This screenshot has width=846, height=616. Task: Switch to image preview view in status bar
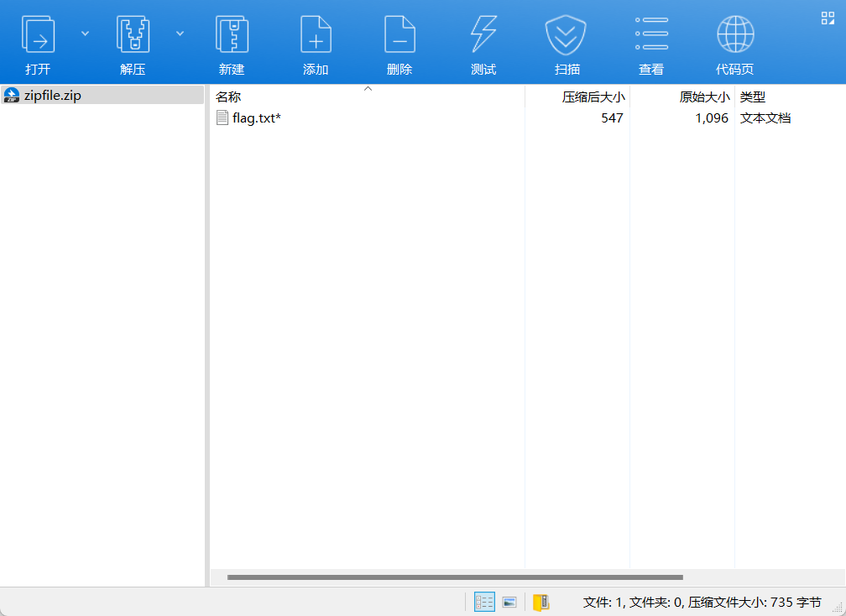[509, 602]
